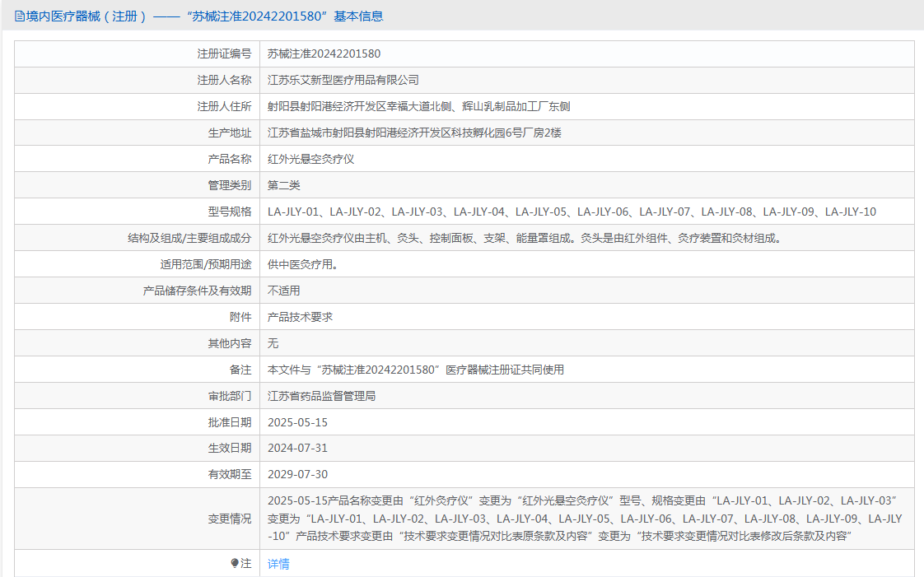
Task: Click expiry date 2029-07-30
Action: [297, 475]
